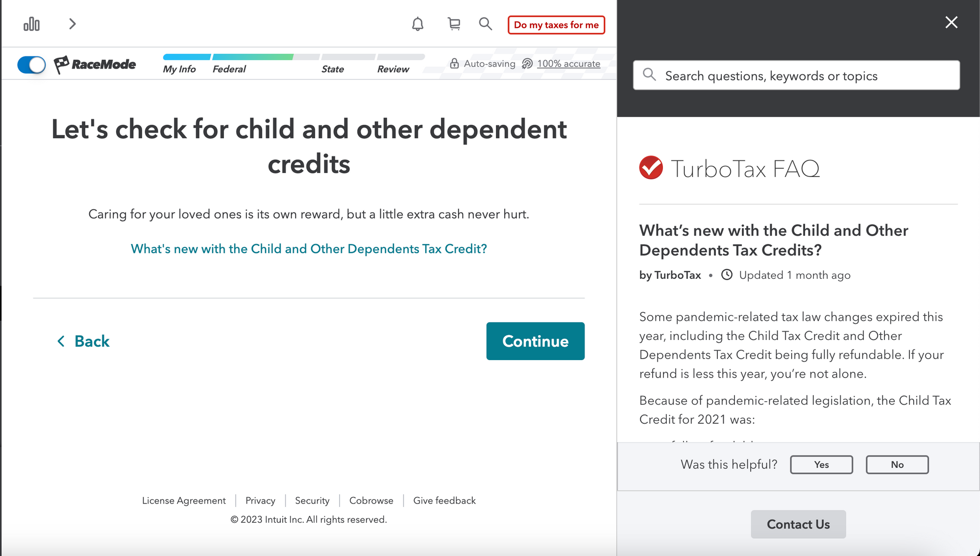The width and height of the screenshot is (980, 556).
Task: Click the '© 2023 Intuit Inc.' copyright text
Action: click(309, 519)
